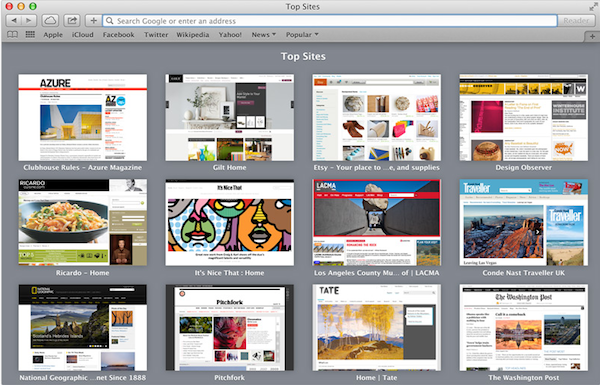Focus the Search Google or enter an address field

click(x=330, y=21)
